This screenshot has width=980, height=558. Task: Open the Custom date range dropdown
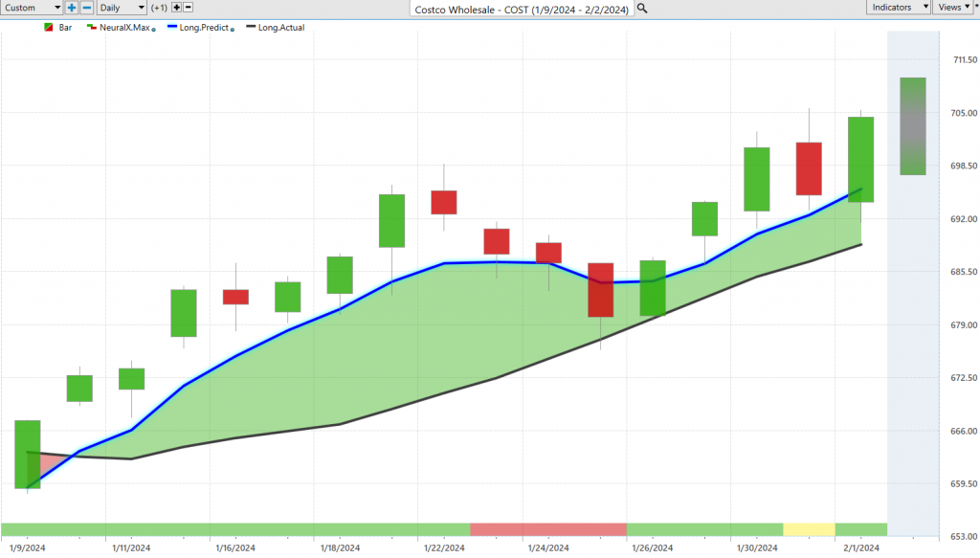(32, 8)
